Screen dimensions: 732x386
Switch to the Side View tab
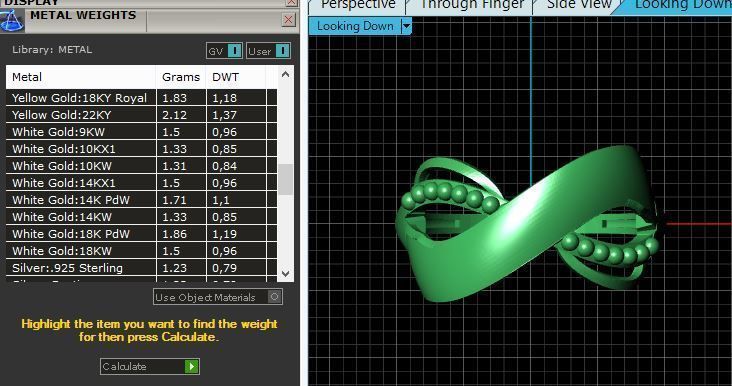click(579, 6)
